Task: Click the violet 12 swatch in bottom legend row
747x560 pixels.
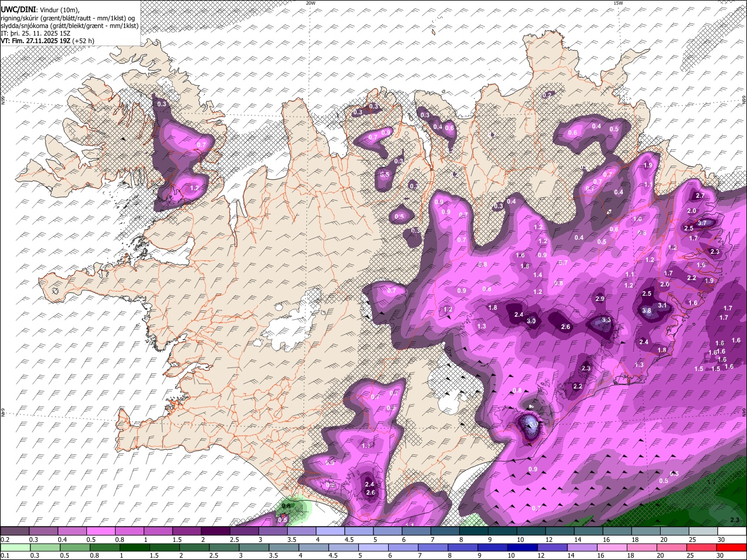Action: [x=553, y=548]
